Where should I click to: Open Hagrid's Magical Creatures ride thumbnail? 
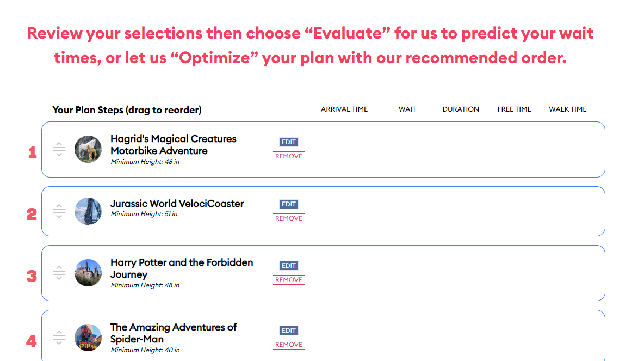[88, 149]
